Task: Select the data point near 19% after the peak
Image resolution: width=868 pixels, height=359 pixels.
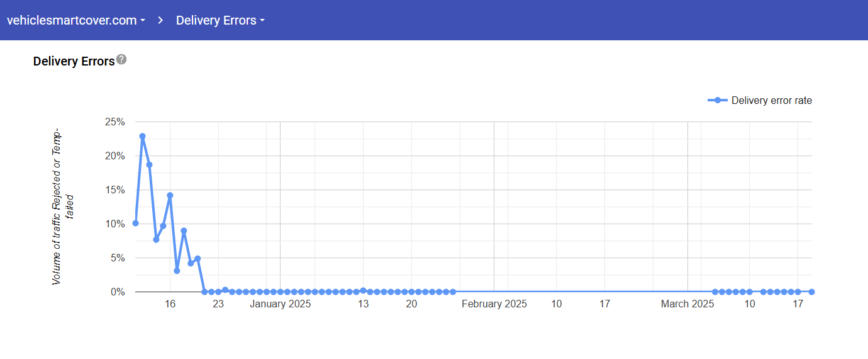Action: [149, 164]
